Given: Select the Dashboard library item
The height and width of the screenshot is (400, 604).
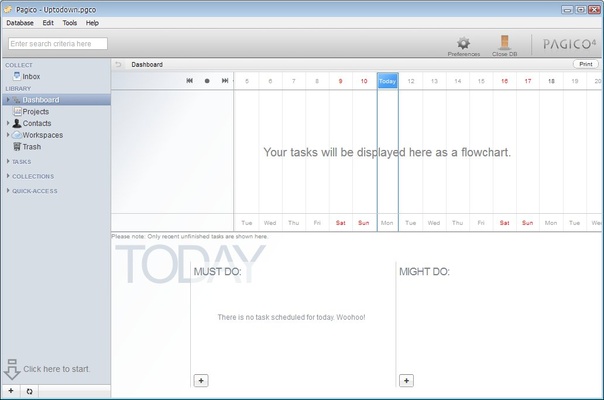Looking at the screenshot, I should point(56,100).
